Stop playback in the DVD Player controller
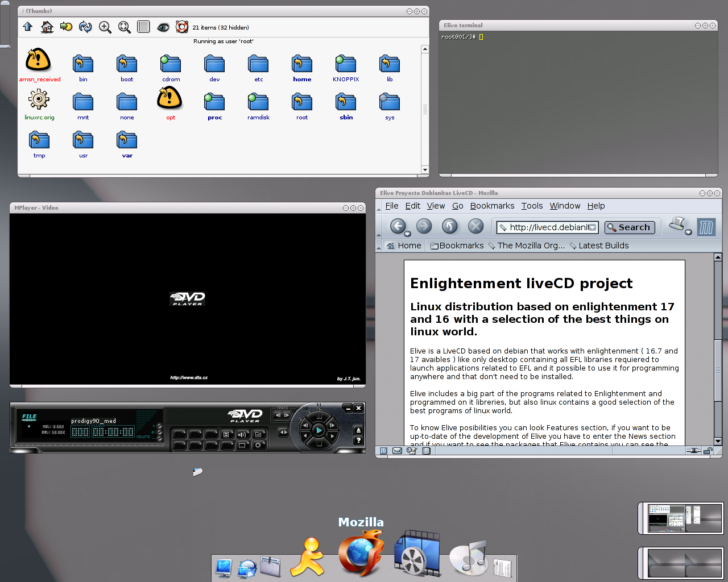 point(318,444)
